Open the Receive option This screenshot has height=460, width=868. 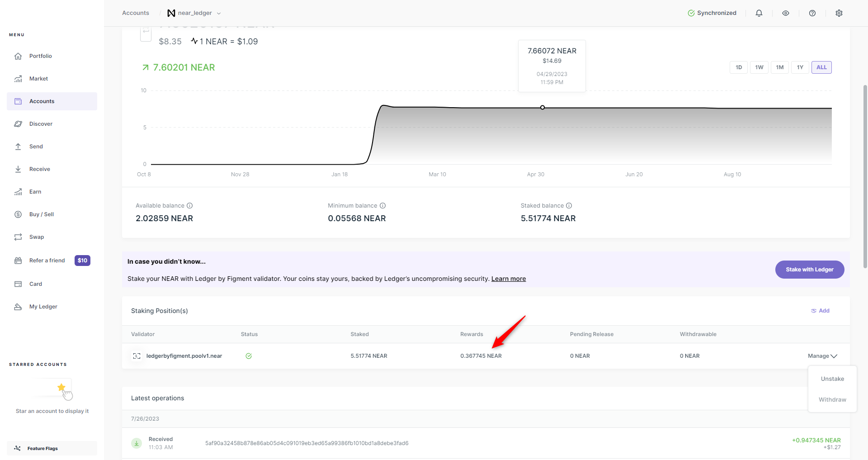(52, 169)
